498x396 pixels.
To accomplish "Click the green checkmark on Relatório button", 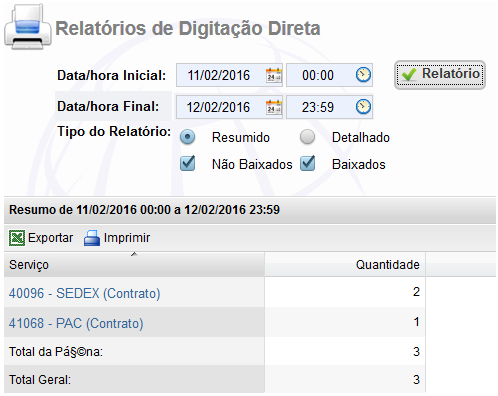I will click(x=409, y=75).
